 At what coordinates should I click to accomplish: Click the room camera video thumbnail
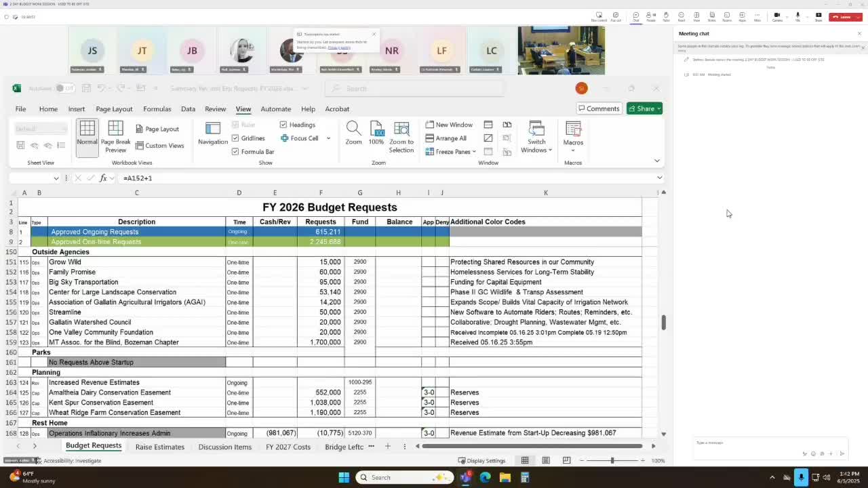click(561, 50)
